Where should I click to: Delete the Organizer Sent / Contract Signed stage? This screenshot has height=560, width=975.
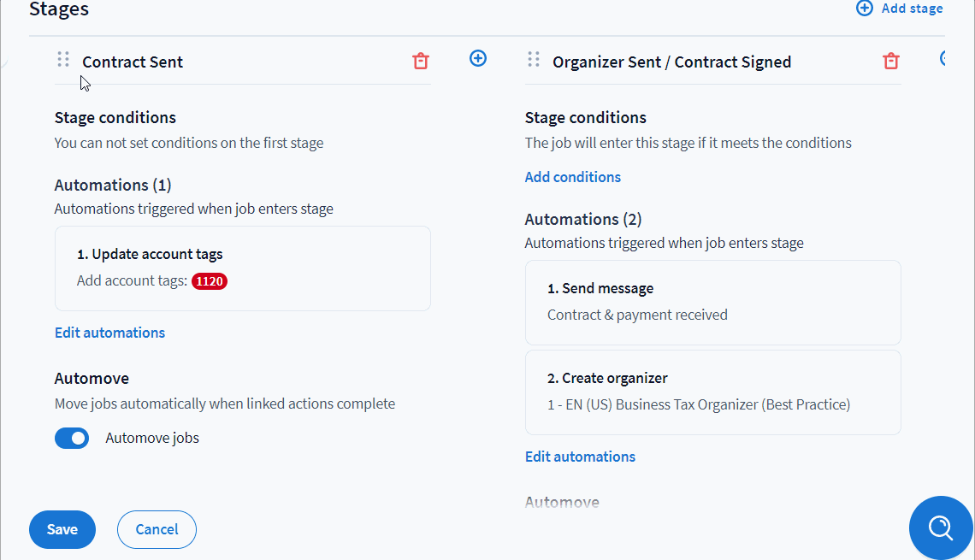[891, 61]
